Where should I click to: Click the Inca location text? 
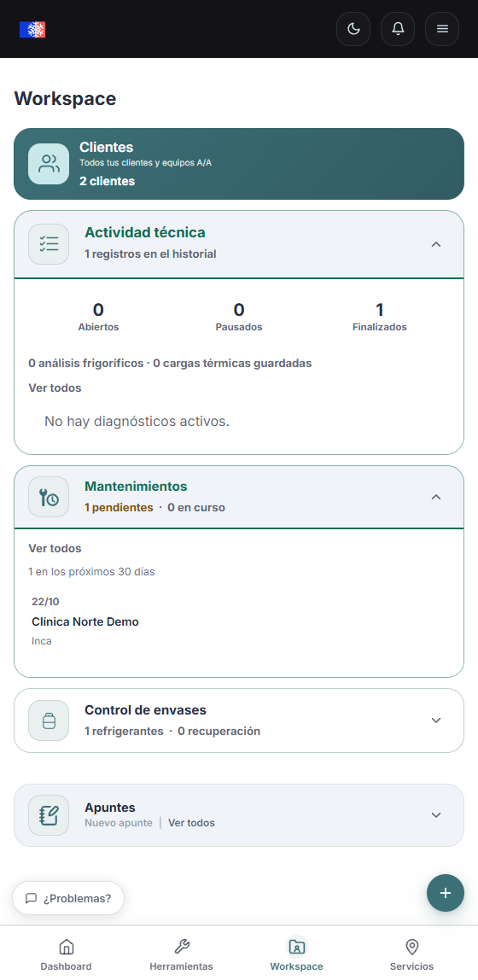point(42,640)
